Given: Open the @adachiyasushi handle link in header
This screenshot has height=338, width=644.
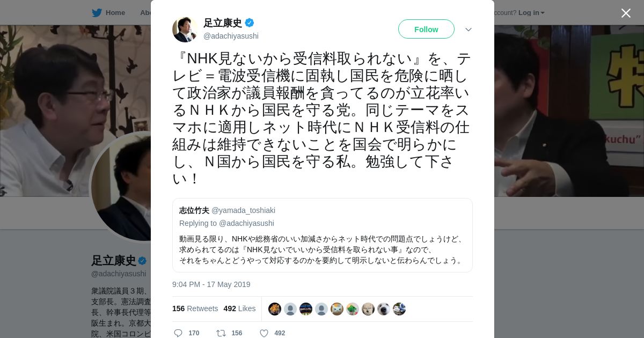Looking at the screenshot, I should tap(231, 36).
